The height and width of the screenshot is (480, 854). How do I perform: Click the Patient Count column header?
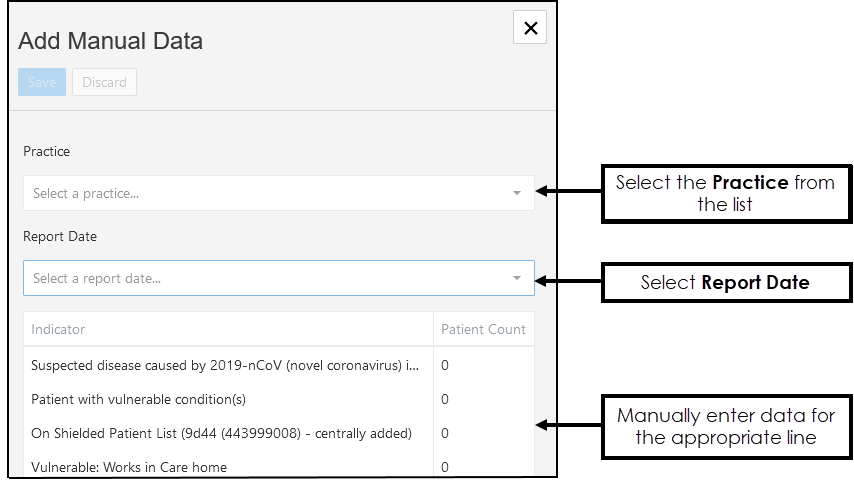pos(483,329)
